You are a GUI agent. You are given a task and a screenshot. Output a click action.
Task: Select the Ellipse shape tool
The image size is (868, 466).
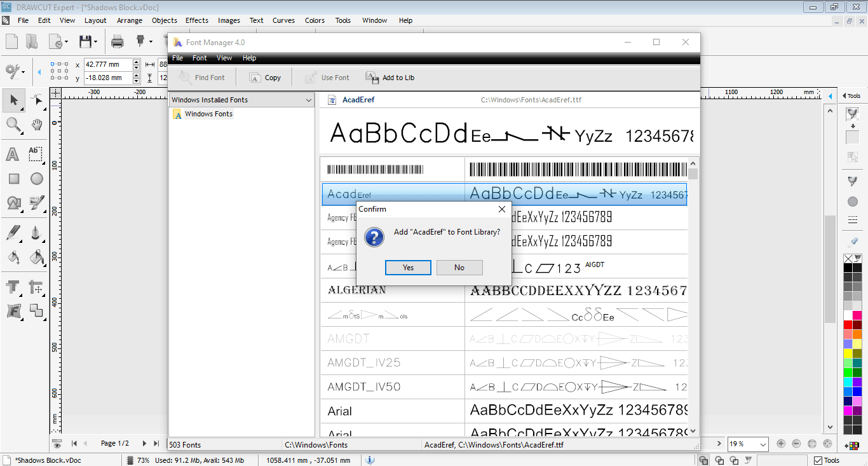(37, 179)
